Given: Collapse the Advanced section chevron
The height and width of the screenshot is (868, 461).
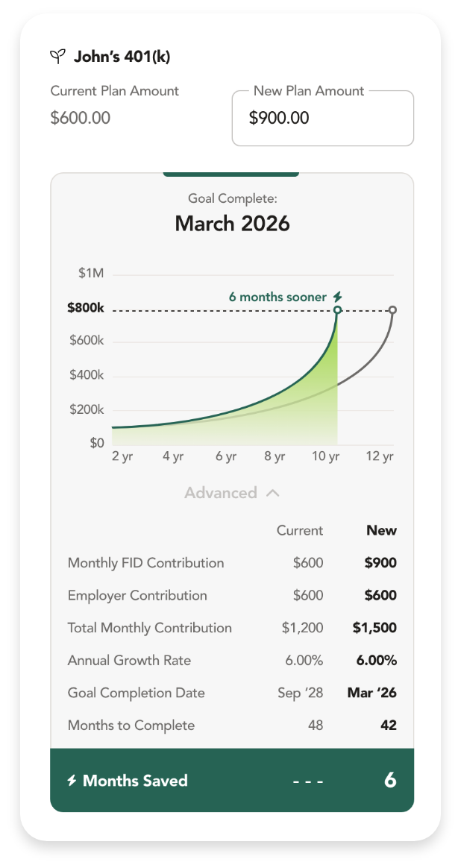Looking at the screenshot, I should 273,493.
